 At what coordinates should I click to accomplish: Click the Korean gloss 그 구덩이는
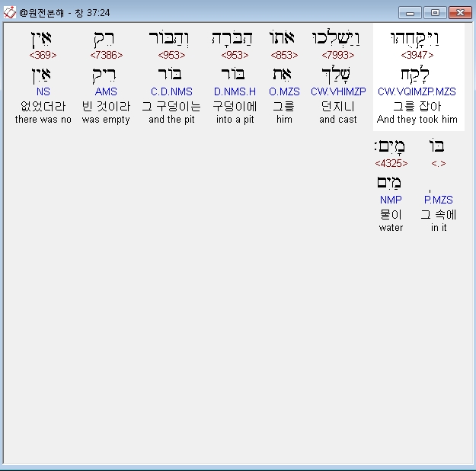point(171,106)
